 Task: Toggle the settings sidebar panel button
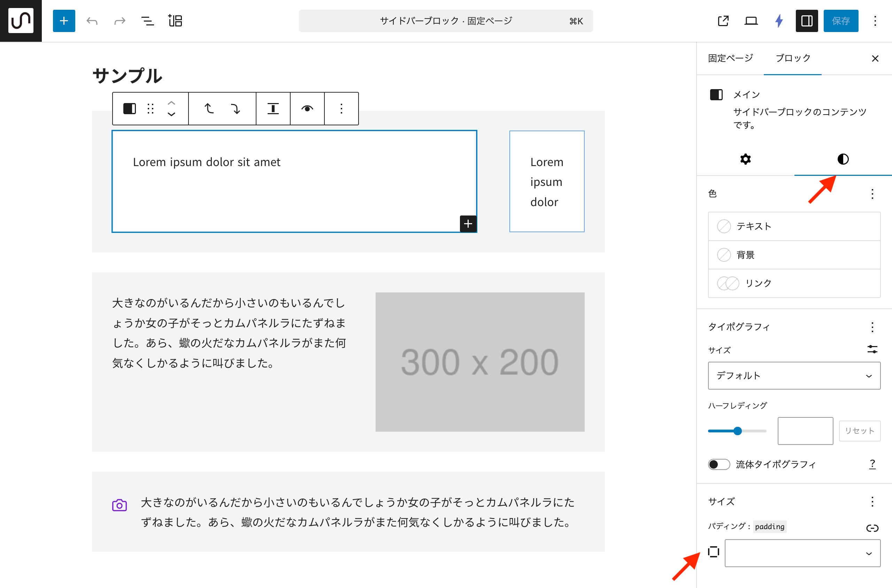pos(806,21)
